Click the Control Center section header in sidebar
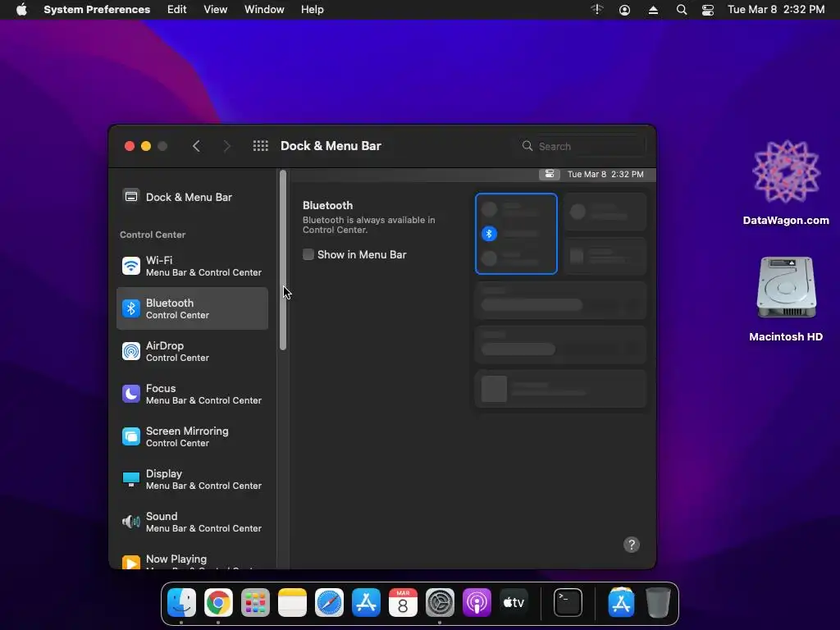 153,235
